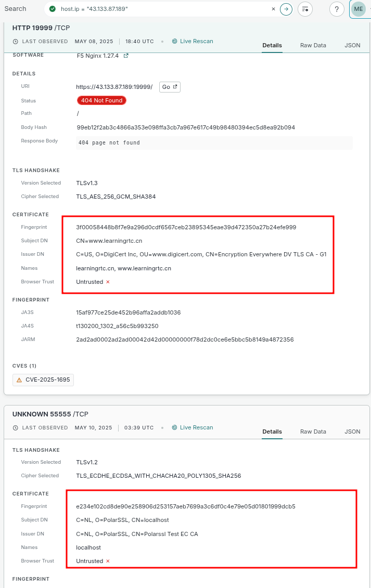Click the red X beside Untrusted for learningrtc.cn certificate
The height and width of the screenshot is (588, 371).
(x=108, y=282)
